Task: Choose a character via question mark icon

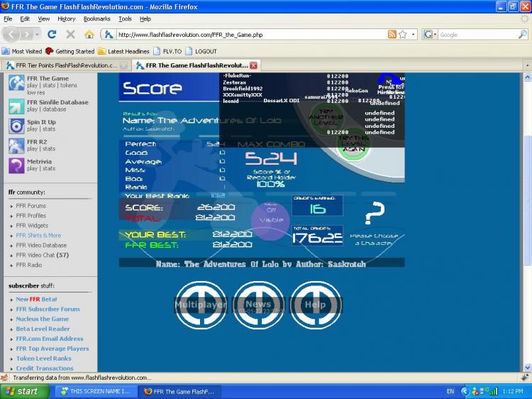Action: pyautogui.click(x=375, y=213)
